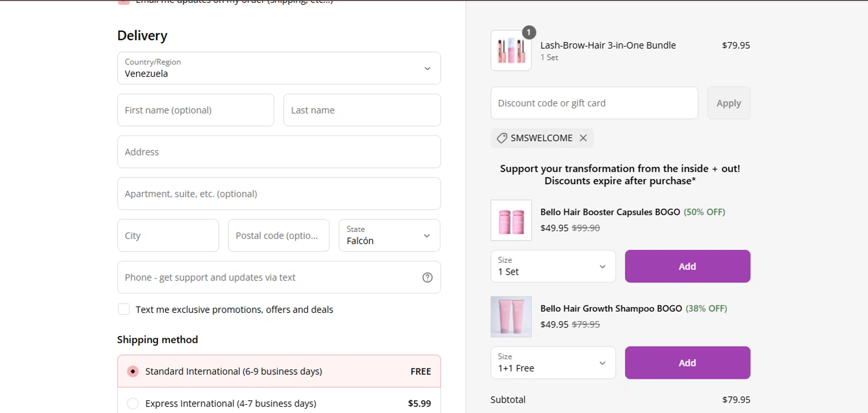The height and width of the screenshot is (413, 868).
Task: Click the Hair Booster Capsules thumbnail
Action: pyautogui.click(x=511, y=220)
